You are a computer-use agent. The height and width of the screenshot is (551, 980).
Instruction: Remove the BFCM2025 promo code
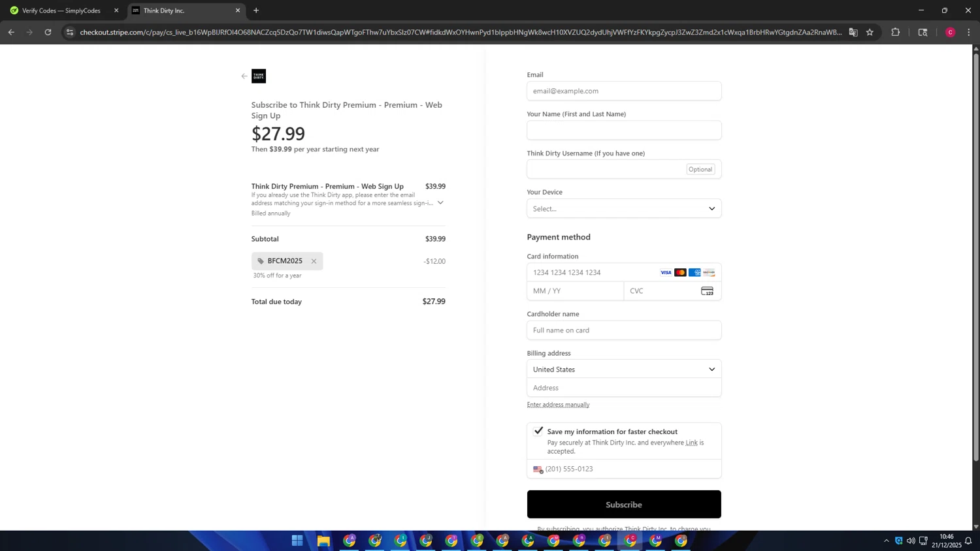tap(314, 261)
